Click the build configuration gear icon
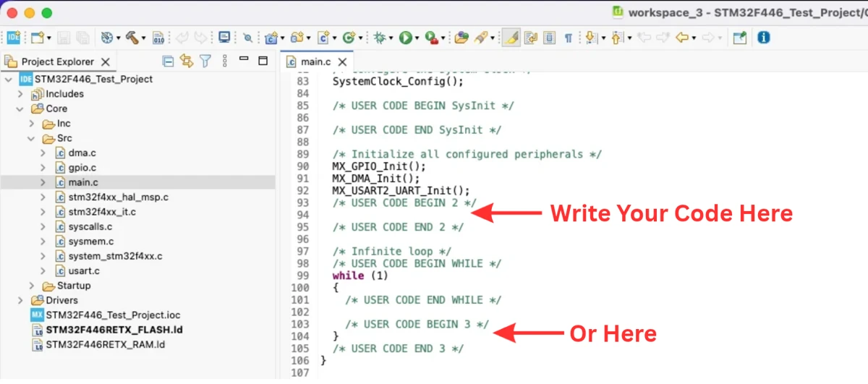Viewport: 868px width, 384px height. (x=107, y=38)
